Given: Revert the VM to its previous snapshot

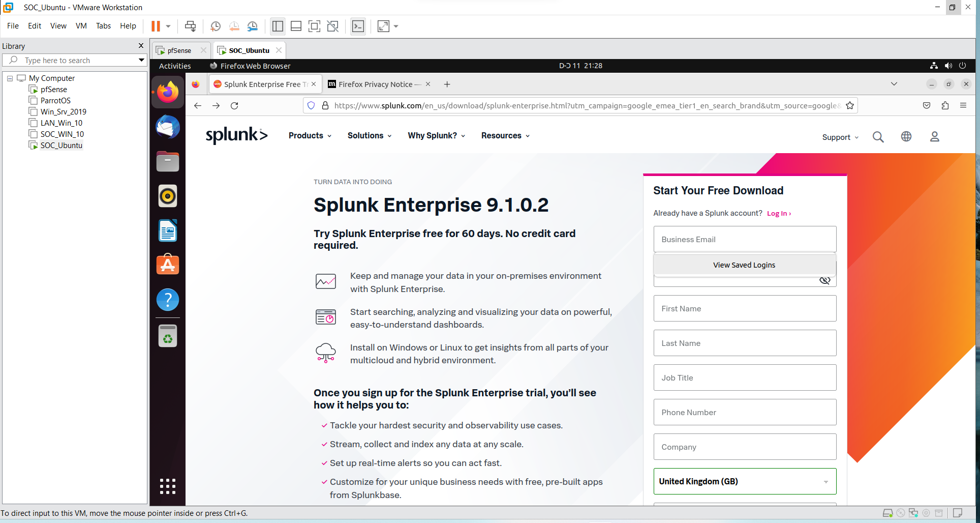Looking at the screenshot, I should [234, 26].
